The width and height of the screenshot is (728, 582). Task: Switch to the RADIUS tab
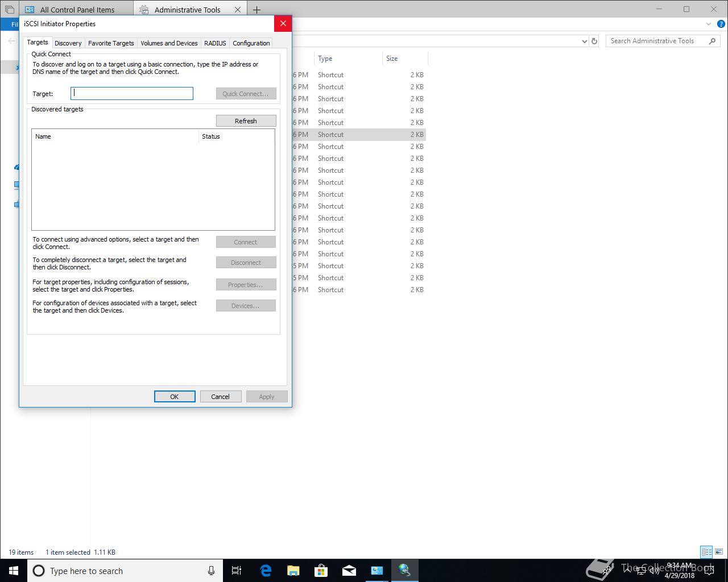pos(215,43)
